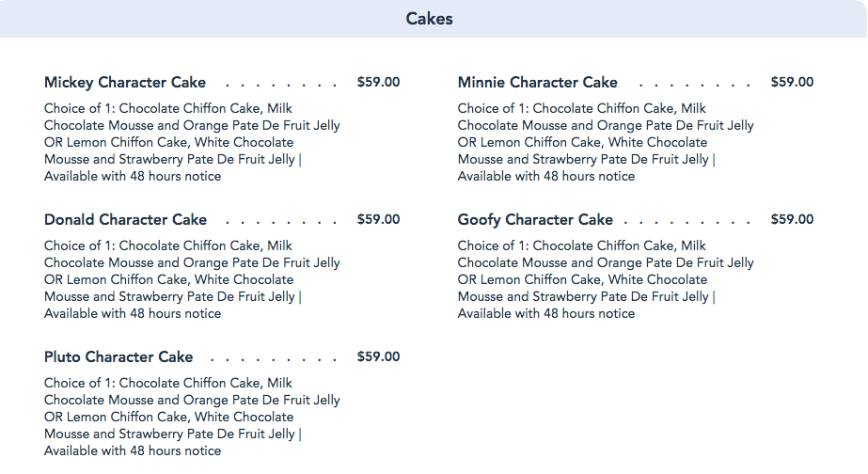
Task: Click the 48 hours notice line under Mickey cake
Action: point(133,177)
